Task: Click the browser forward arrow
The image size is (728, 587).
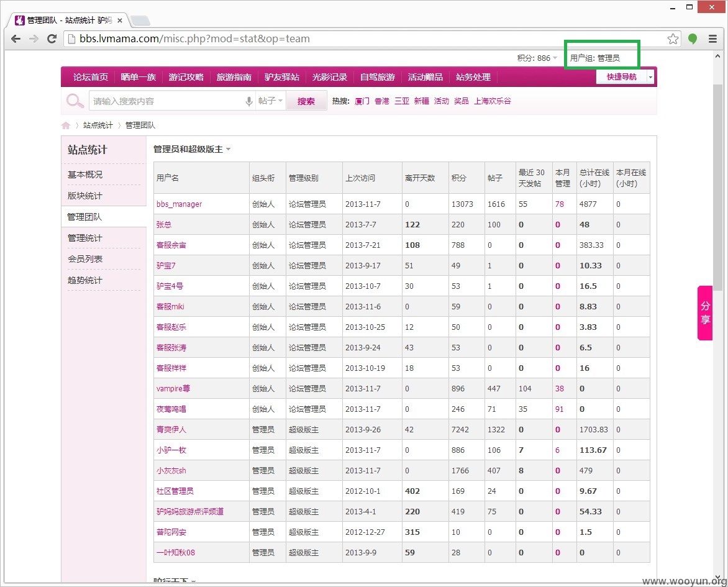Action: pyautogui.click(x=34, y=39)
